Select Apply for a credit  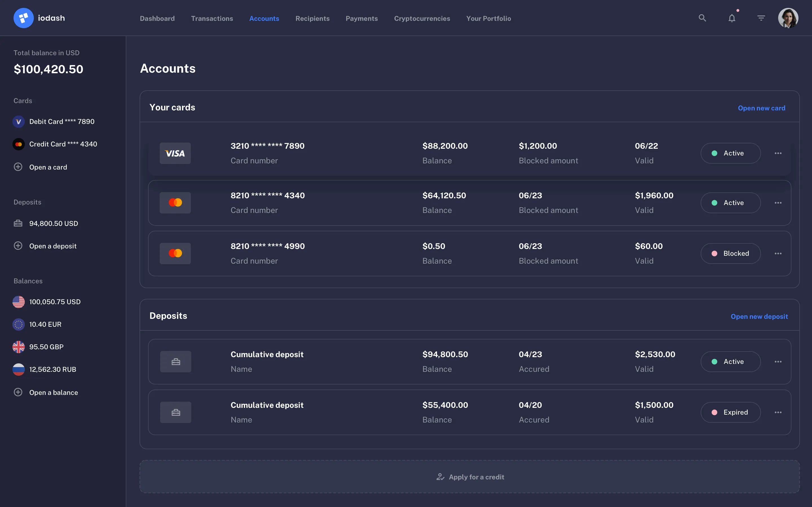click(x=470, y=477)
